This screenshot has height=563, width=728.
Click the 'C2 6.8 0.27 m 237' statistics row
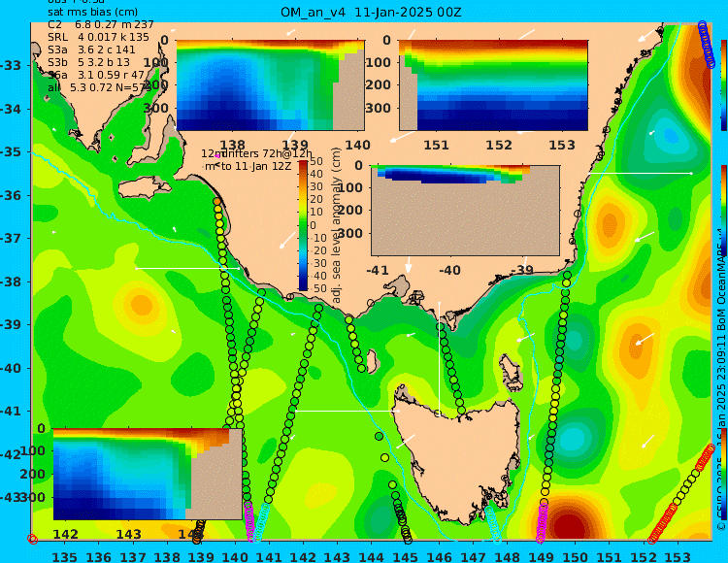coord(100,24)
